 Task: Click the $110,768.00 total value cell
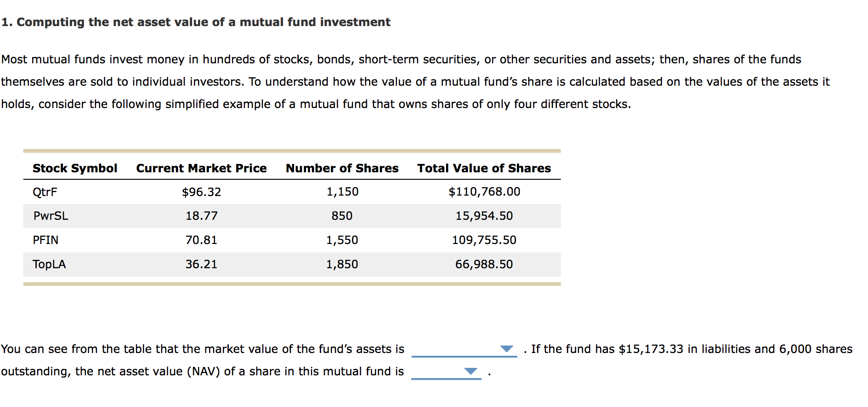484,192
